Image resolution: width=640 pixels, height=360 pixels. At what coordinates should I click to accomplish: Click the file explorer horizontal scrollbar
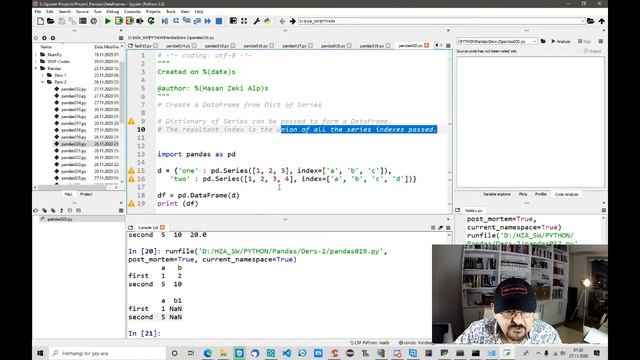[73, 187]
